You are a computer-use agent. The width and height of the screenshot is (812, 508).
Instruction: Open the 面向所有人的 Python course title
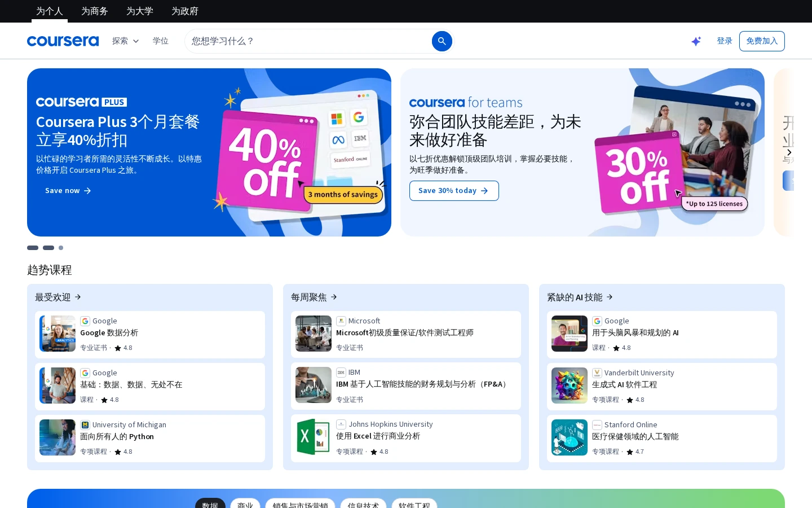click(117, 437)
